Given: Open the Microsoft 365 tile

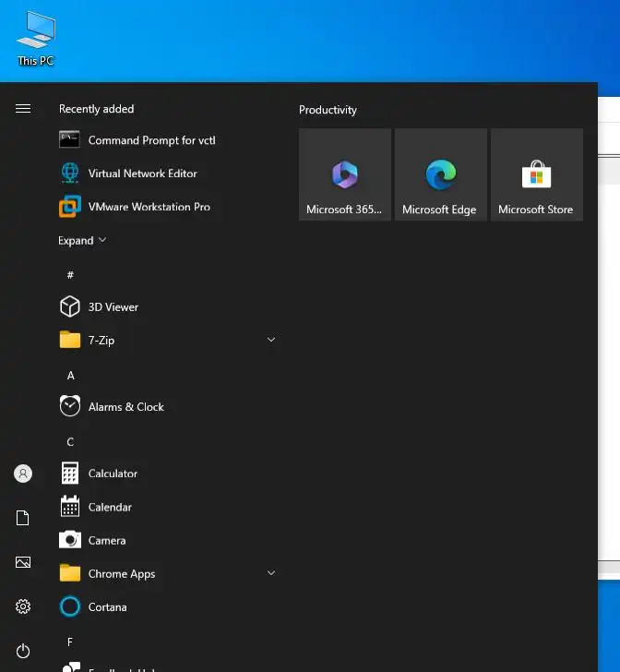Looking at the screenshot, I should tap(345, 174).
